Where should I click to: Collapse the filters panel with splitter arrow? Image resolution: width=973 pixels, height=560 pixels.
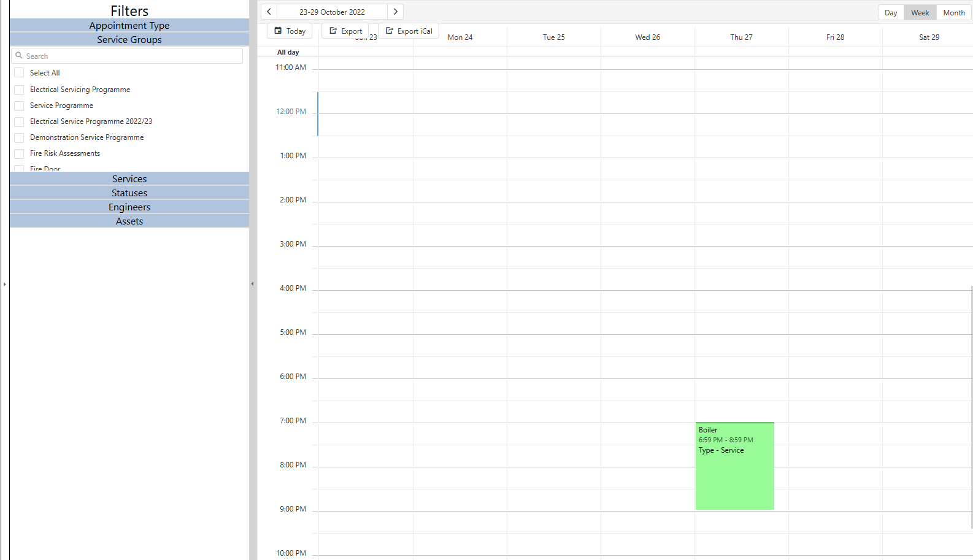pyautogui.click(x=252, y=284)
